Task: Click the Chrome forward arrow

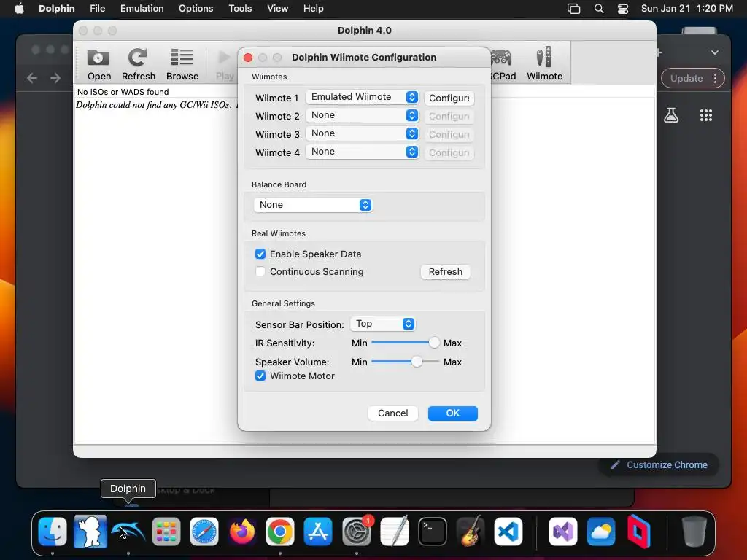Action: click(55, 77)
